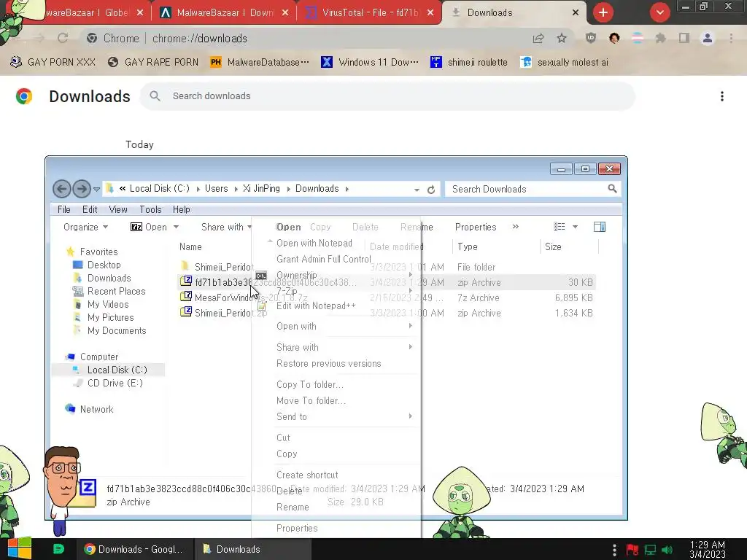Expand the address bar history dropdown arrow

click(417, 190)
